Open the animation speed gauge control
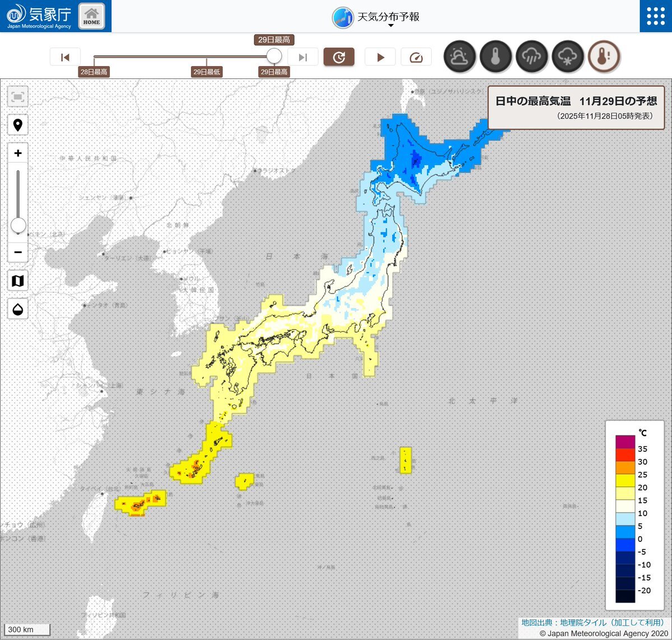The width and height of the screenshot is (672, 640). pos(416,57)
